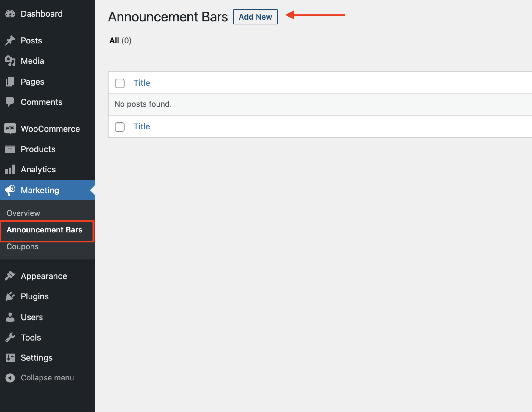Open the Settings menu label

coord(37,358)
